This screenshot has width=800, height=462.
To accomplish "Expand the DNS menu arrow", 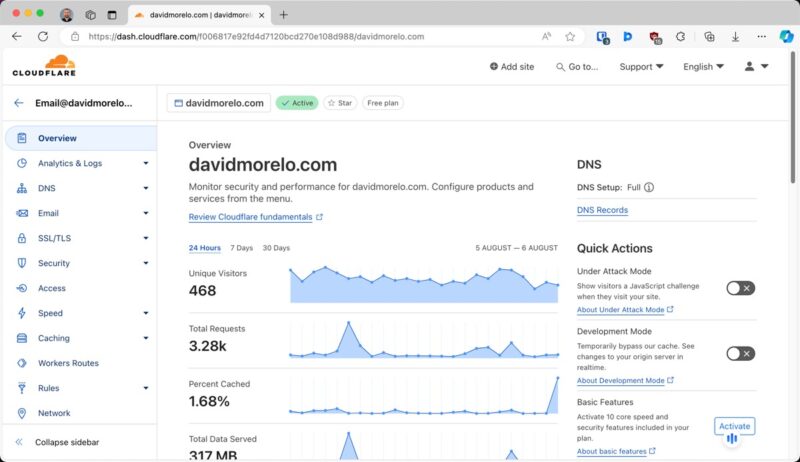I will [145, 188].
